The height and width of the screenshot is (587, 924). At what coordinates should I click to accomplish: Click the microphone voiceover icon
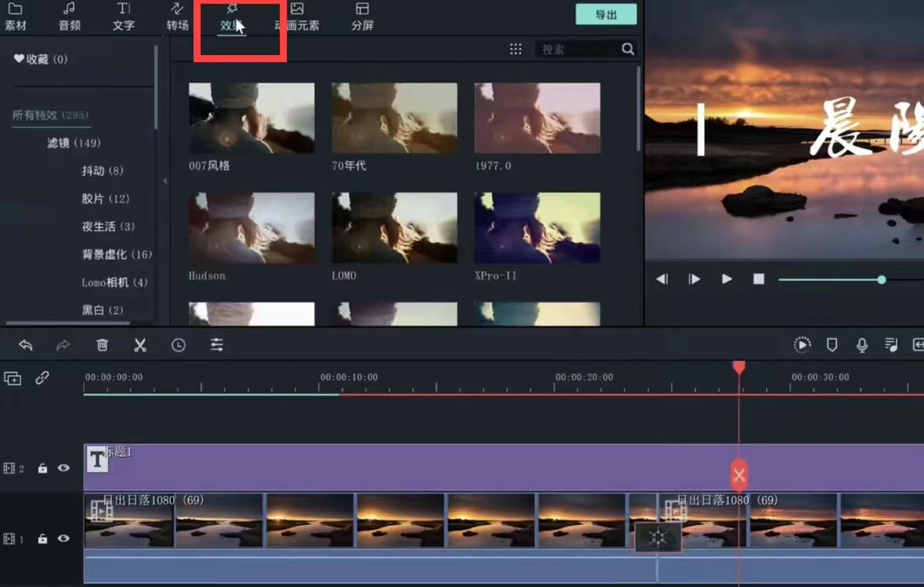862,345
